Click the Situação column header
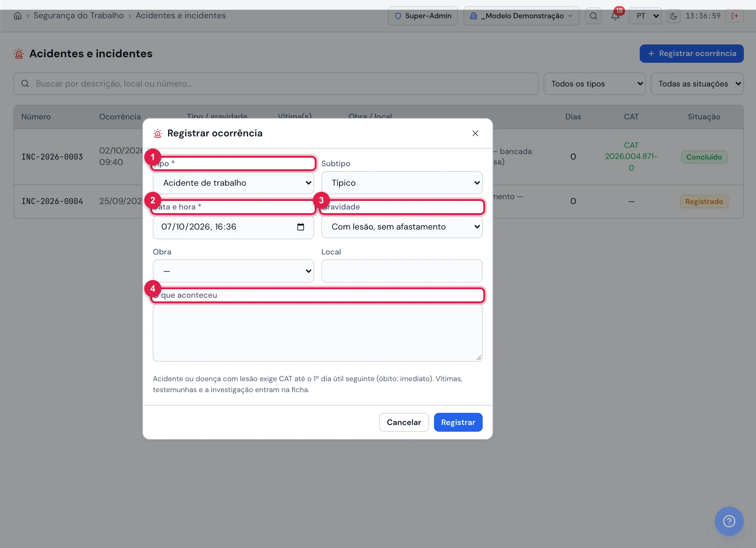Image resolution: width=756 pixels, height=548 pixels. [704, 117]
